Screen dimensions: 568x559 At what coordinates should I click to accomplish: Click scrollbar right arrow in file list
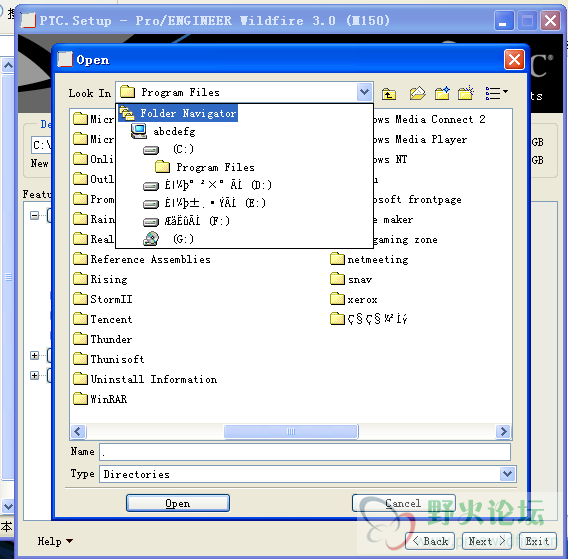coord(503,431)
